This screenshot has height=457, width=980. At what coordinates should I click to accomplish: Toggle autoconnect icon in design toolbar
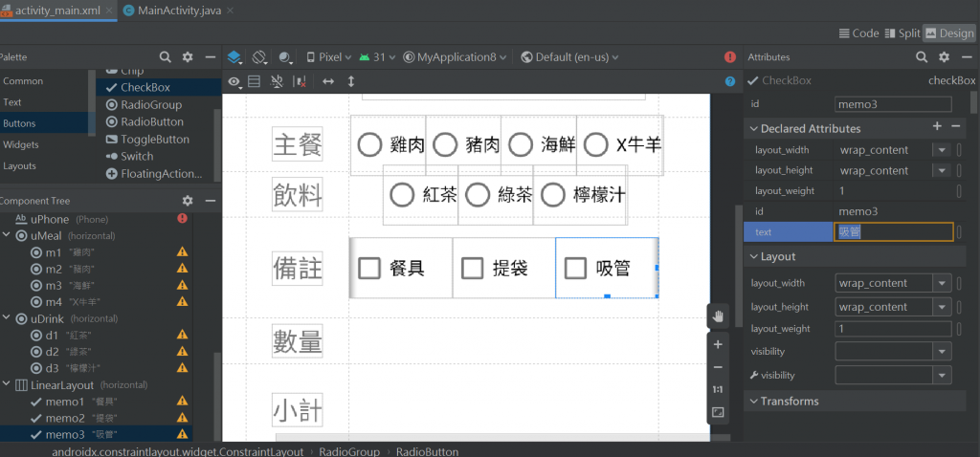point(277,81)
